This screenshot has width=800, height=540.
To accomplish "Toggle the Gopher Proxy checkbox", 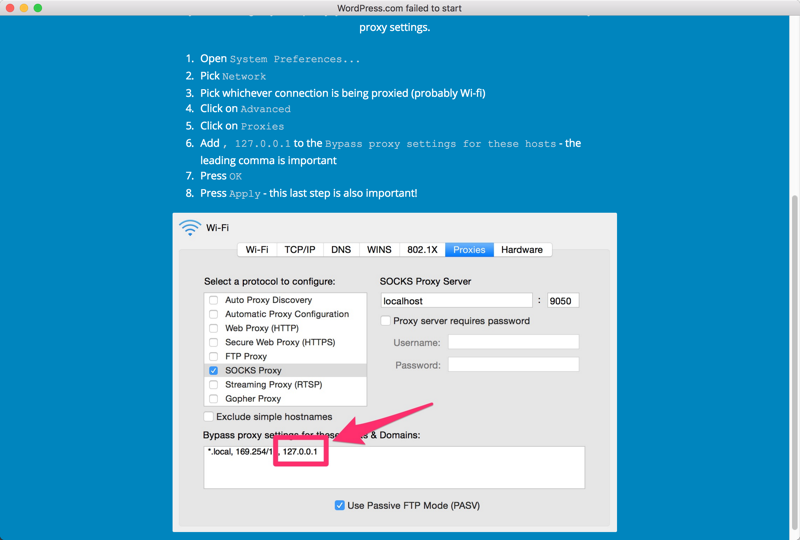I will [x=214, y=399].
